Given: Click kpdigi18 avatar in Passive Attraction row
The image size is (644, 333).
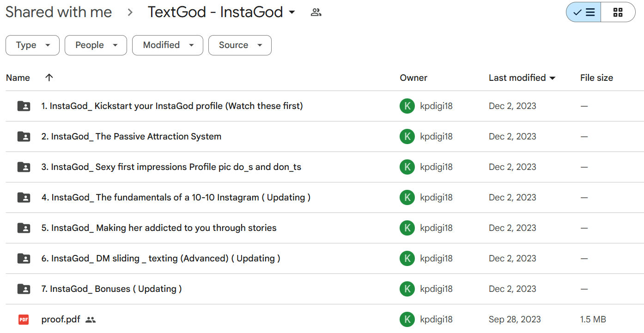Looking at the screenshot, I should [407, 137].
